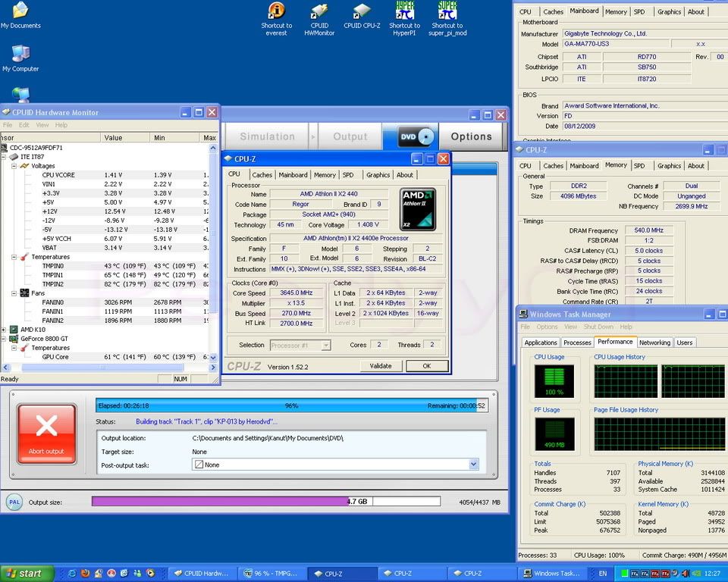Open the Edit menu in HWMonitor
The height and width of the screenshot is (582, 728).
click(x=24, y=125)
